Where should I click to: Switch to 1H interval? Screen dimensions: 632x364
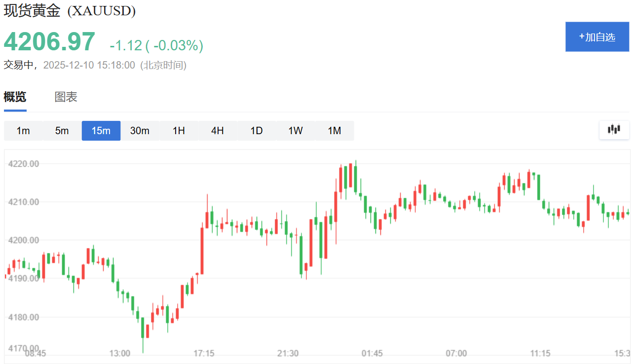[179, 131]
